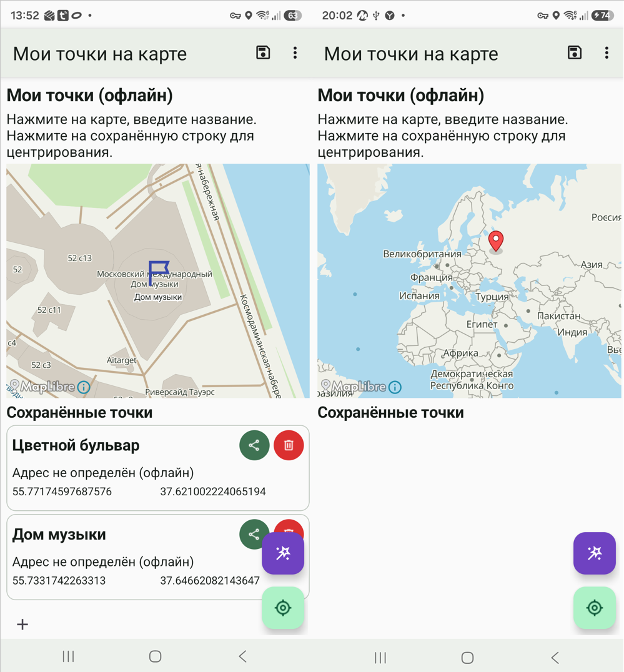Click Африка label on right map
This screenshot has width=624, height=672.
pos(461,353)
